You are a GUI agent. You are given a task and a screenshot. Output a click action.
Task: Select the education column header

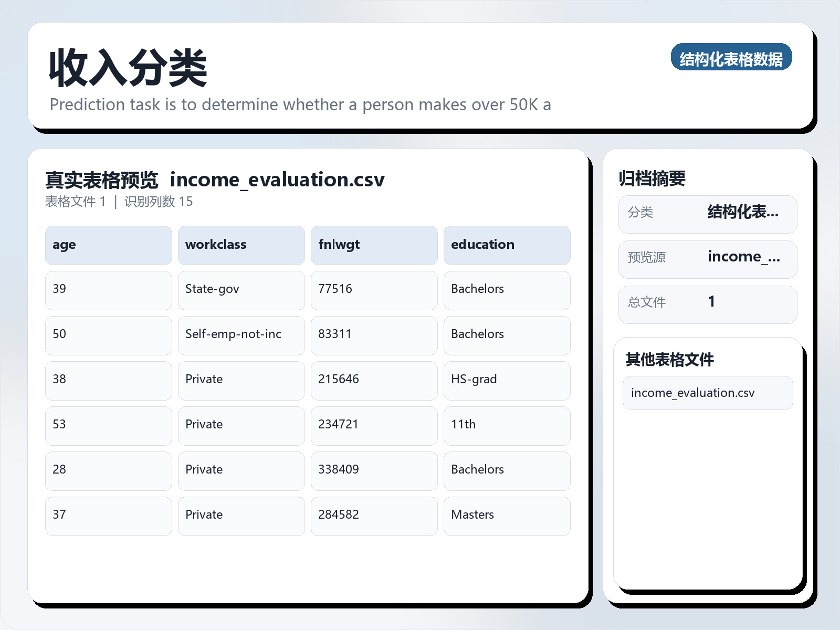click(507, 245)
